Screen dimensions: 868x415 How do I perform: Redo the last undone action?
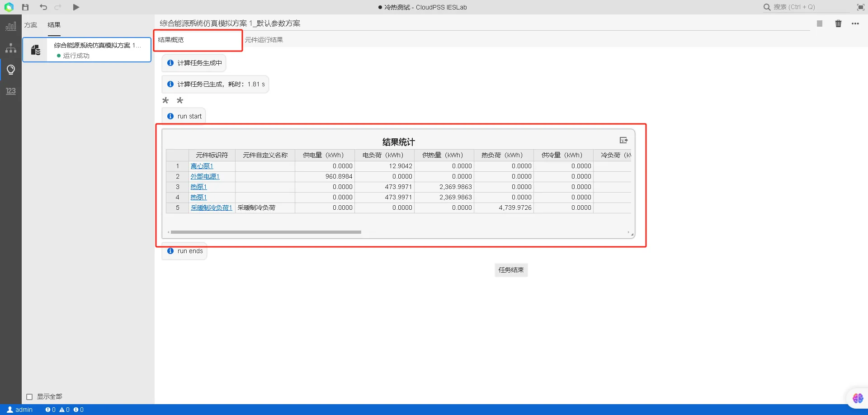click(x=58, y=7)
